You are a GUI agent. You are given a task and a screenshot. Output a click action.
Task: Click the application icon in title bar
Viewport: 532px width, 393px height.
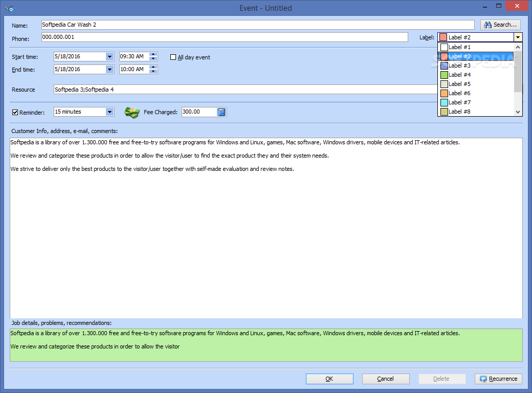9,8
